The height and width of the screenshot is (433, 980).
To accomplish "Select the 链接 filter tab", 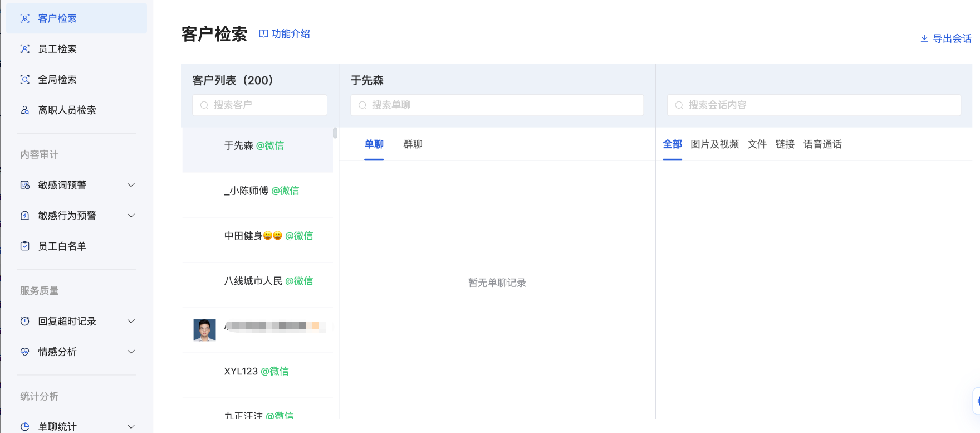I will coord(785,144).
